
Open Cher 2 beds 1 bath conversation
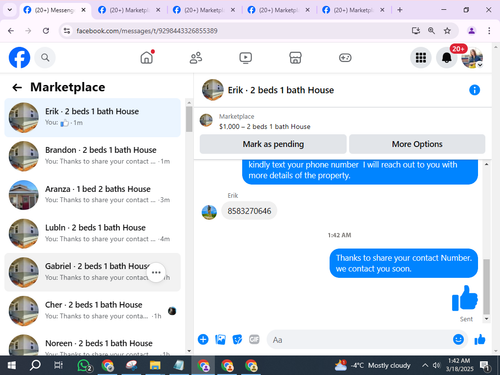92,311
